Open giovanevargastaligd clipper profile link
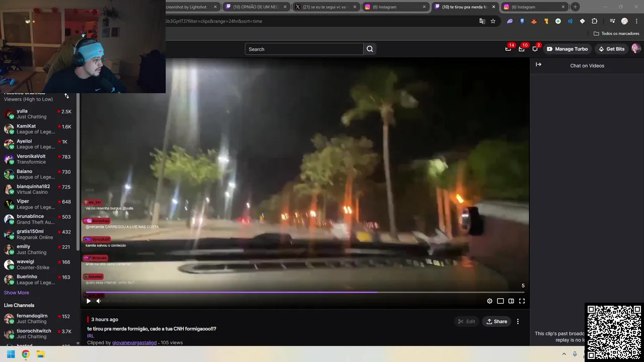644x362 pixels. [134, 342]
